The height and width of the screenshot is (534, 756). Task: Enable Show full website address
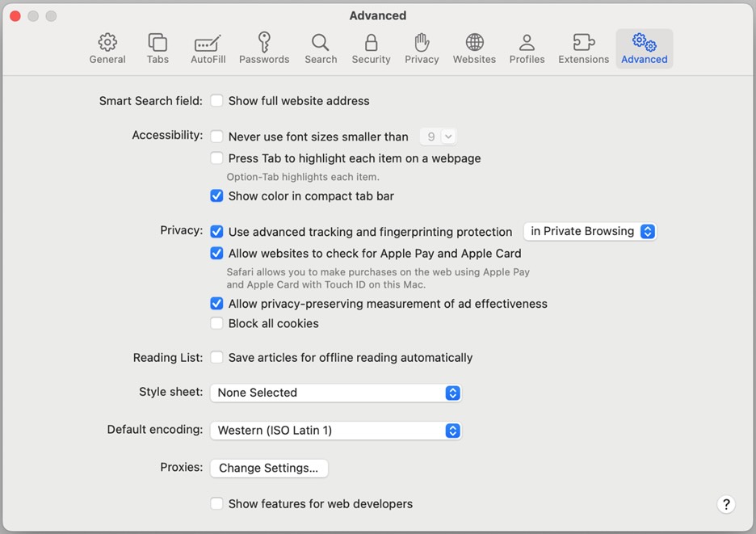tap(216, 100)
